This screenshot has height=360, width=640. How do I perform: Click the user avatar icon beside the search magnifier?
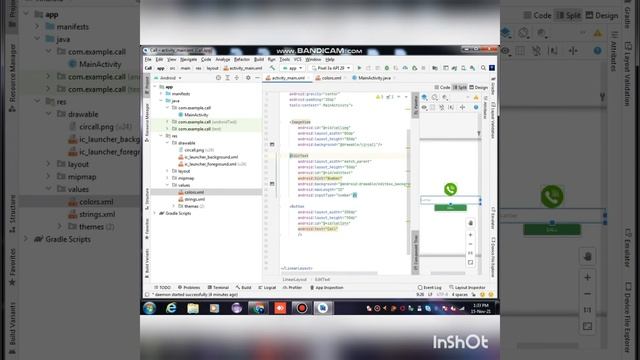[x=492, y=68]
